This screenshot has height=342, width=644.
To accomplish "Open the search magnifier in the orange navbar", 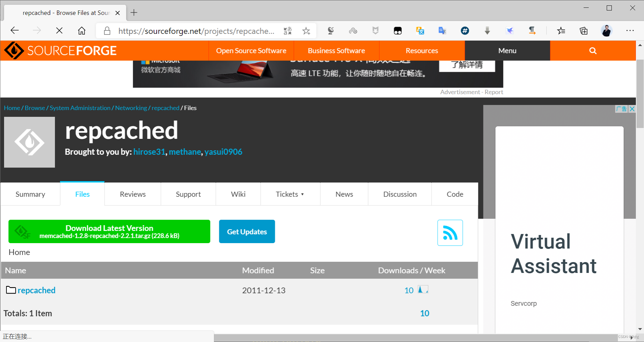I will pyautogui.click(x=592, y=50).
